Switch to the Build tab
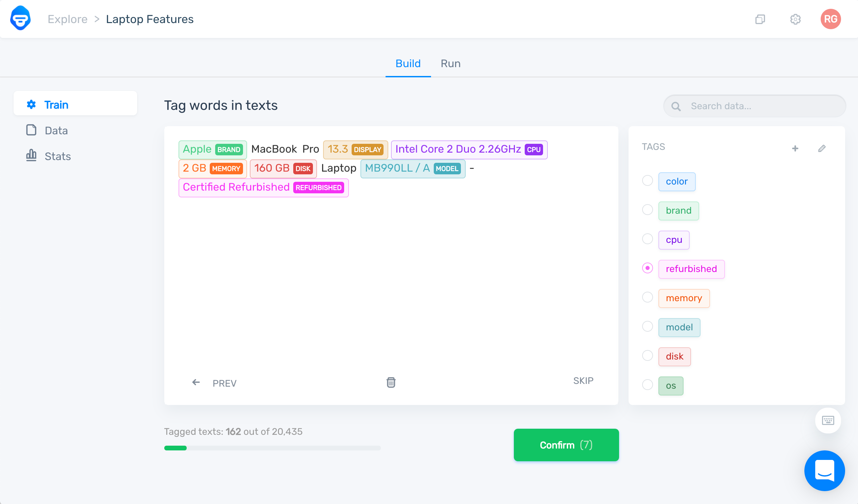The image size is (858, 504). click(x=408, y=63)
